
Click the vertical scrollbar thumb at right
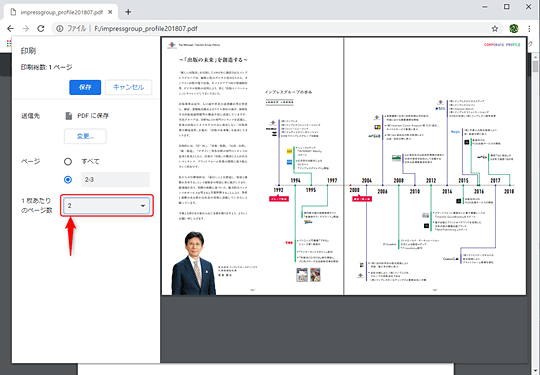coord(535,66)
